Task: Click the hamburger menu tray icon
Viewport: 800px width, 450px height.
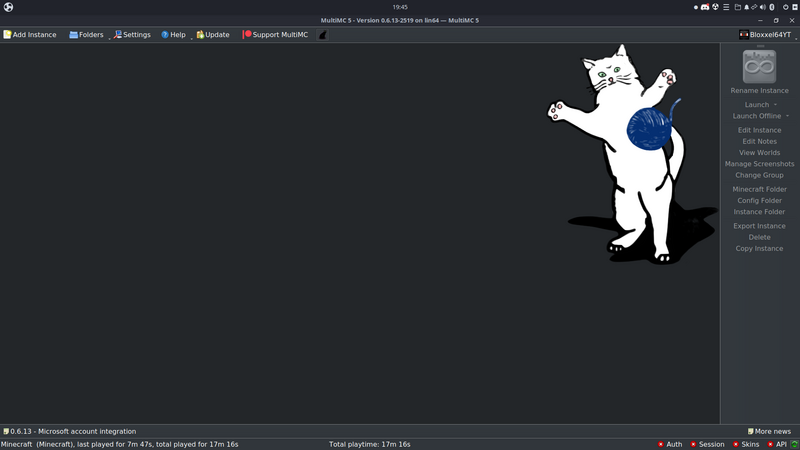Action: pyautogui.click(x=726, y=7)
